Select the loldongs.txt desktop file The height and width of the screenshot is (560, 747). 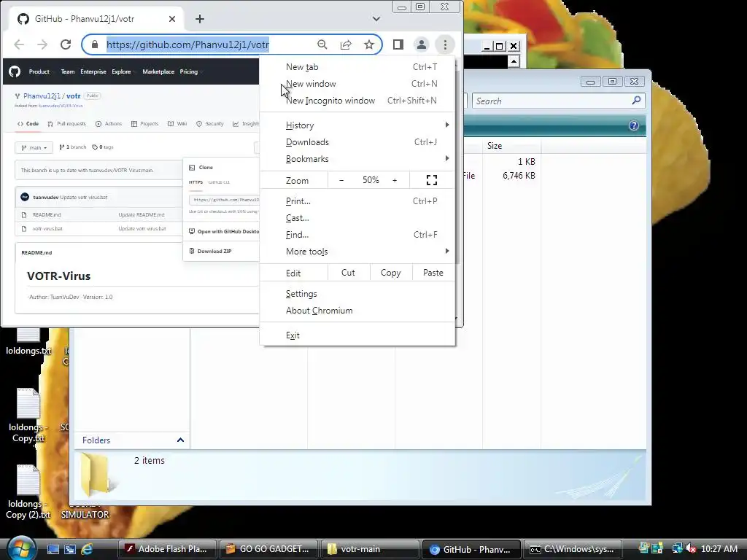[28, 342]
